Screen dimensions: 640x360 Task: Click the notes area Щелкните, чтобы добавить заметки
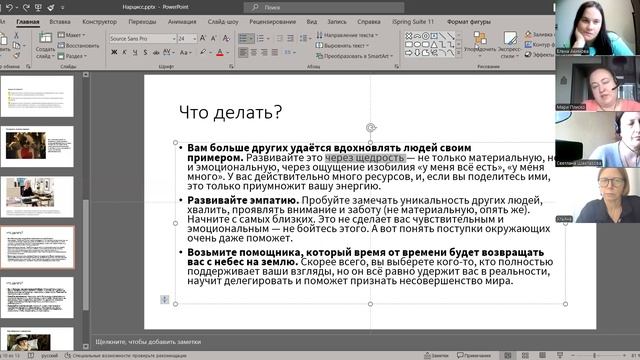148,342
